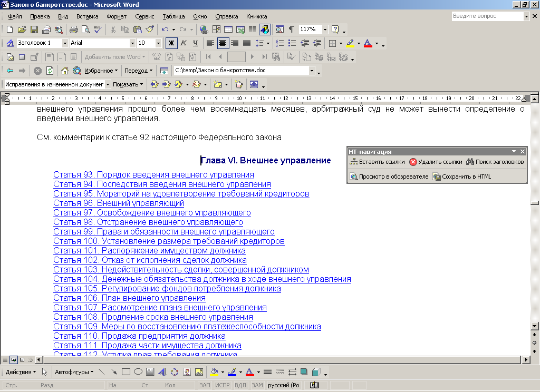Click the yellow highlight color button

pos(350,43)
